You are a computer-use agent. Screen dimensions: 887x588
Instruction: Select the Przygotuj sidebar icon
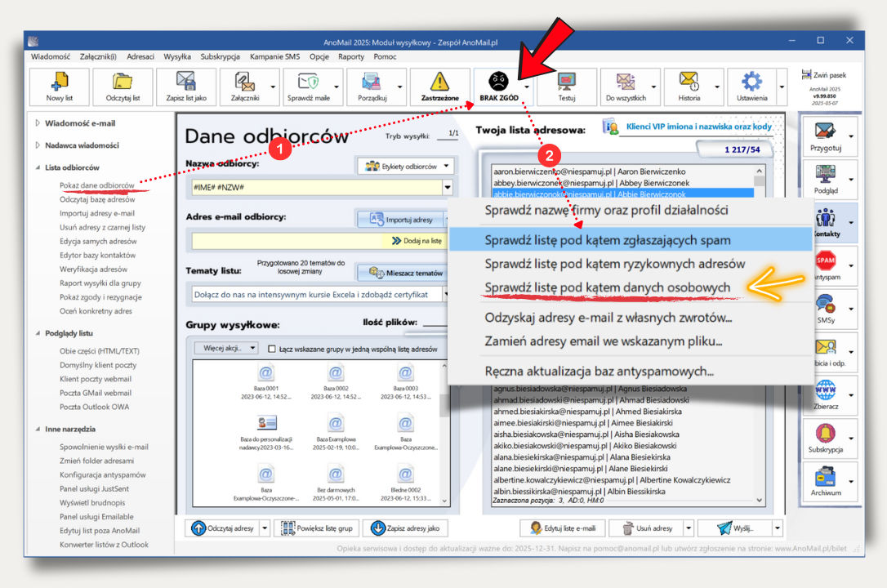pos(826,131)
